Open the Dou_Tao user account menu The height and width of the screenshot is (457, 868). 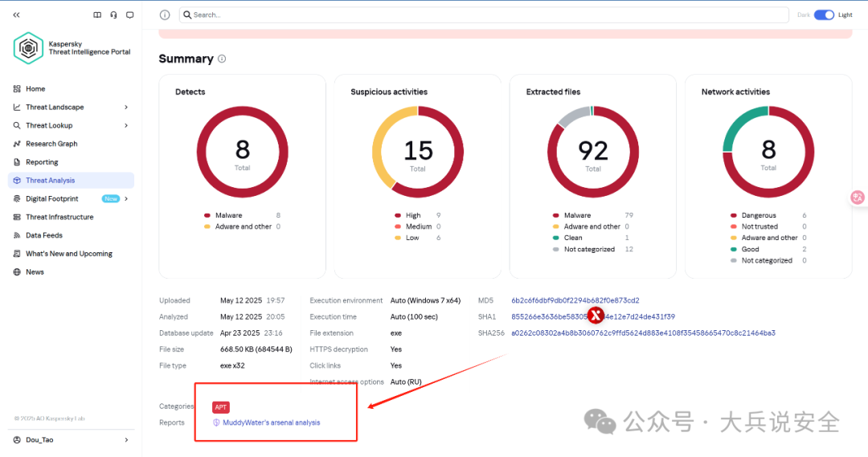pos(71,439)
